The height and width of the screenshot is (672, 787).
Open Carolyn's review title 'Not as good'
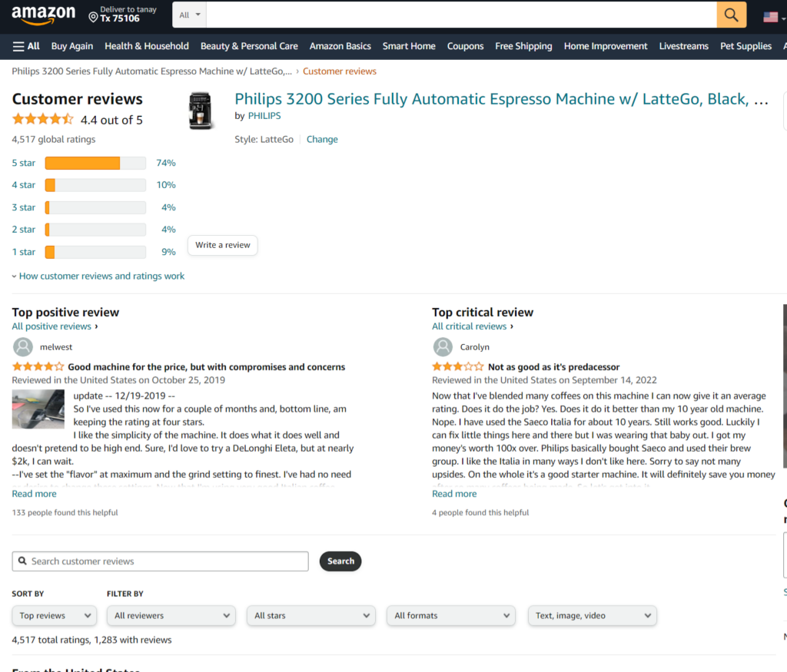pyautogui.click(x=553, y=367)
